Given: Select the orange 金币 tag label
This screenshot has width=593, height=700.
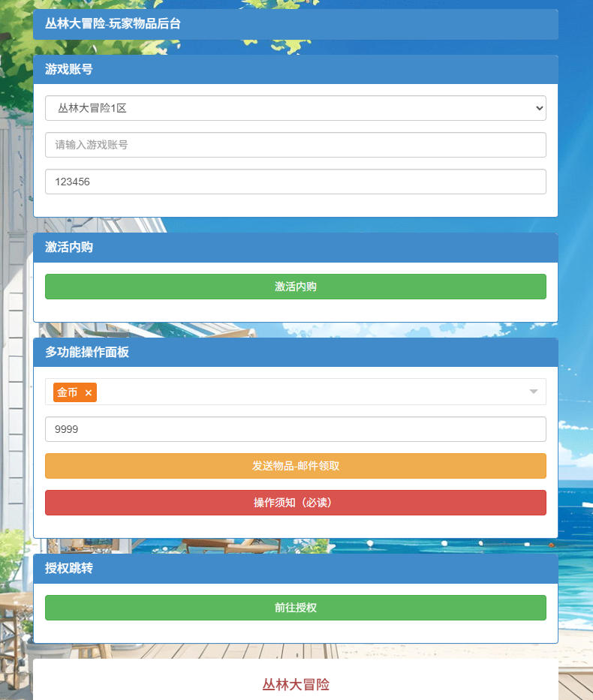Looking at the screenshot, I should coord(68,392).
